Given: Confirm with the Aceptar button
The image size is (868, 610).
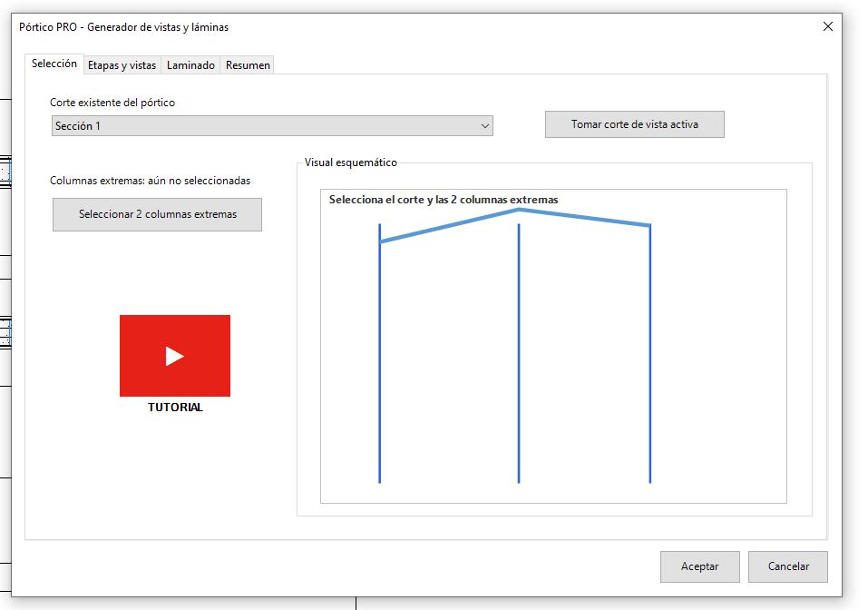Looking at the screenshot, I should 699,566.
